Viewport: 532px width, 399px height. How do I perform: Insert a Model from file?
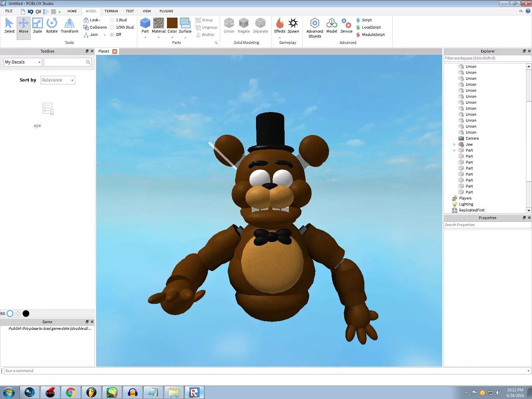click(x=332, y=26)
